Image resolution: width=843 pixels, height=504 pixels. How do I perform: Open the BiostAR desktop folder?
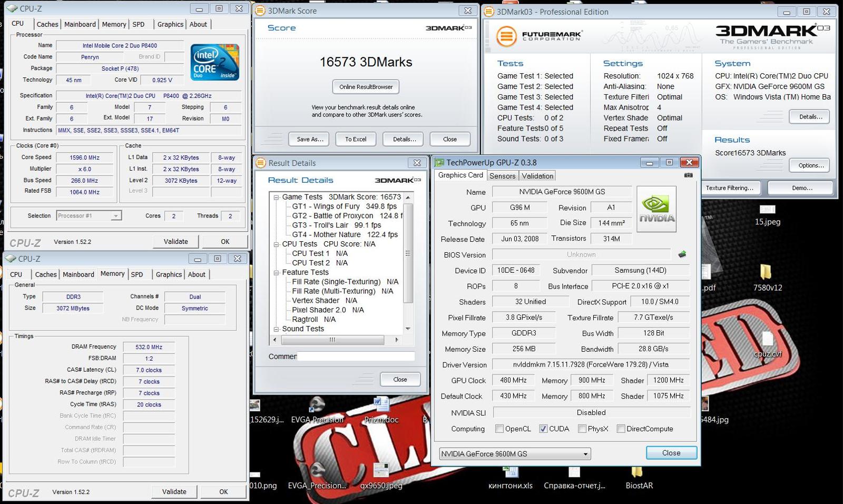click(639, 478)
